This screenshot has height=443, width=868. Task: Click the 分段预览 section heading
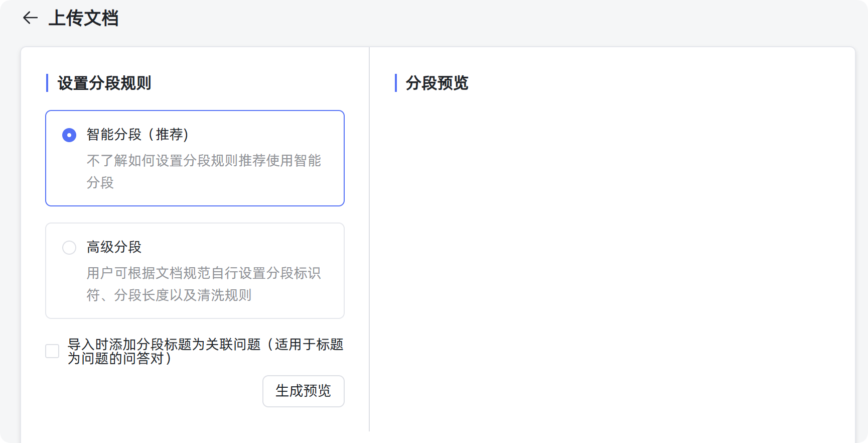[x=437, y=83]
